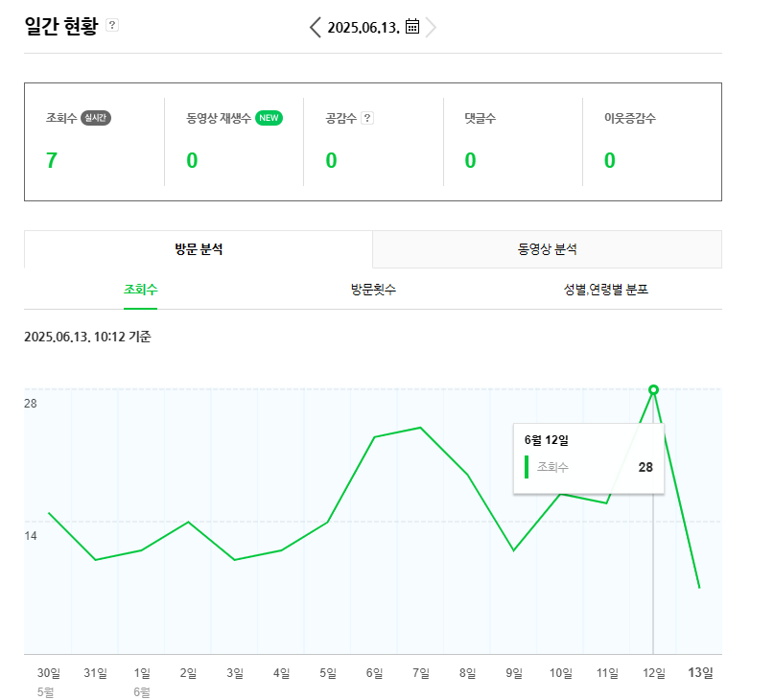Open the 성별,연령별 분포 sub-tab
The height and width of the screenshot is (700, 774).
605,290
